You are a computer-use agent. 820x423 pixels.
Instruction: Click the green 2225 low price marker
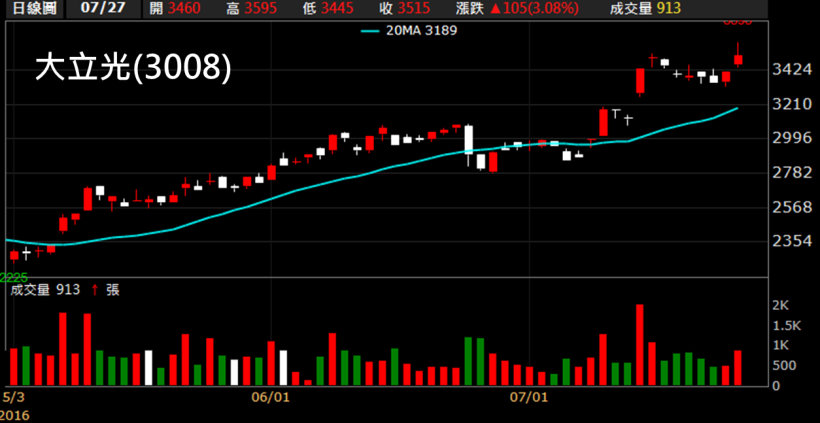pos(14,277)
